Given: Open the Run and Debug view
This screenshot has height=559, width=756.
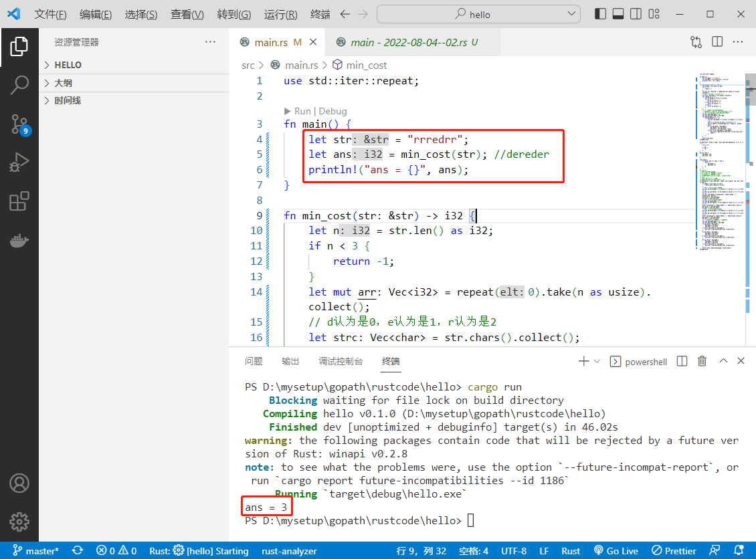Looking at the screenshot, I should point(19,162).
